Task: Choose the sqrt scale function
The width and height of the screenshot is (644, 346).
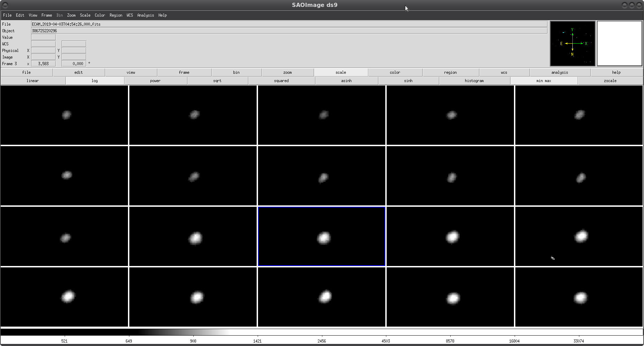Action: point(217,81)
